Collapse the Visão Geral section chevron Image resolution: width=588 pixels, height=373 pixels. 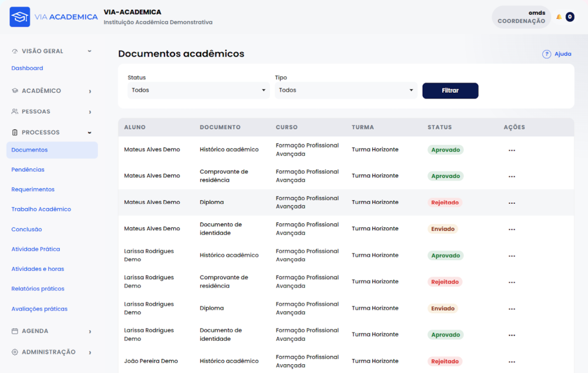pos(89,51)
